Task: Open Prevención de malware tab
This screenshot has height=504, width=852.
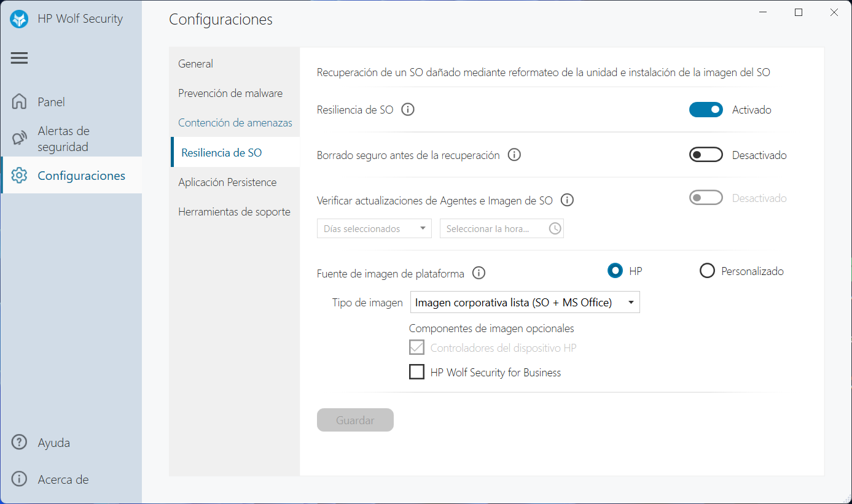Action: pos(235,93)
